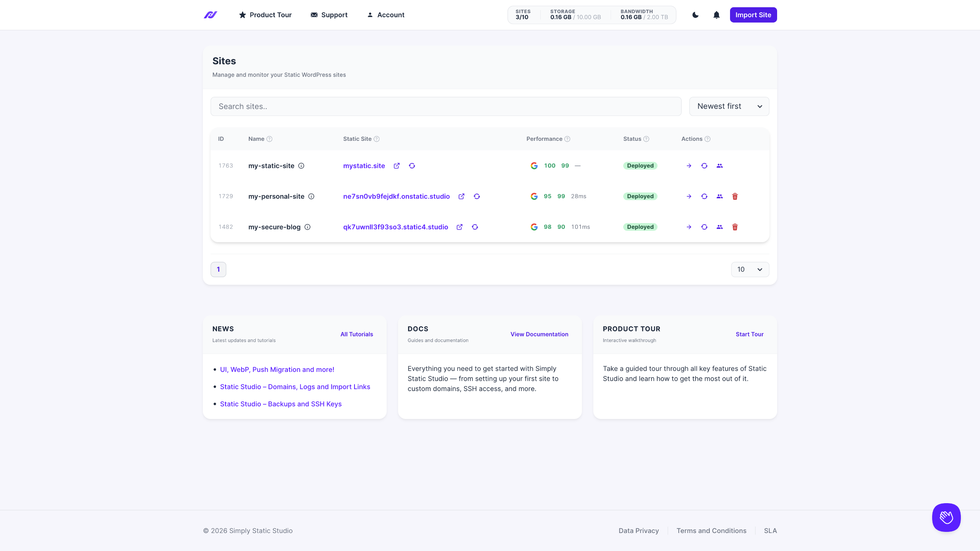Expand the Newest first sort dropdown
This screenshot has height=551, width=980.
tap(729, 106)
